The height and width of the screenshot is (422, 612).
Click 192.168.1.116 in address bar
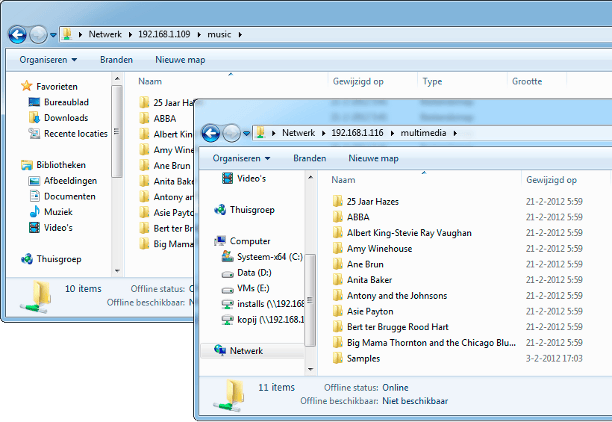pos(357,133)
